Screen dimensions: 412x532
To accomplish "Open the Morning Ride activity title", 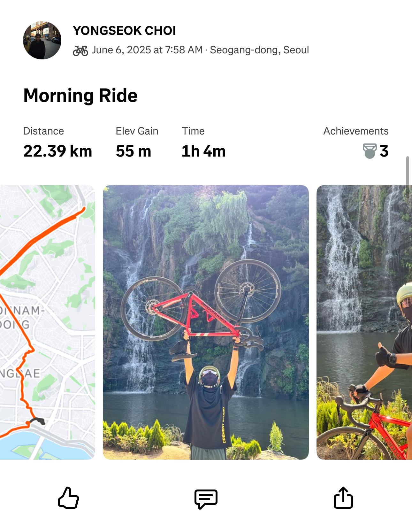I will (80, 96).
